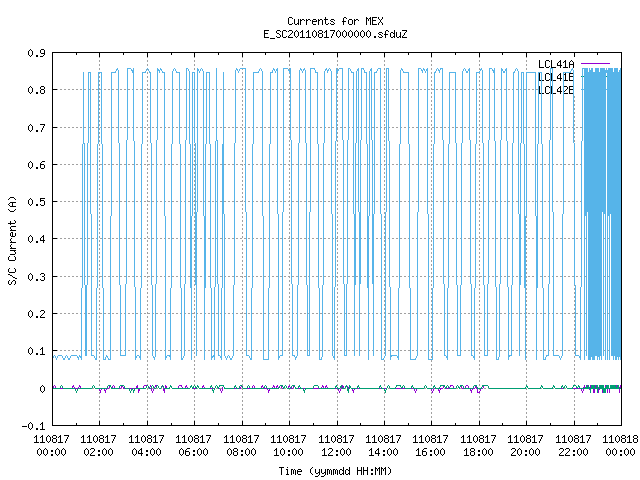Click the x-axis tick 110817 10:00

(288, 445)
